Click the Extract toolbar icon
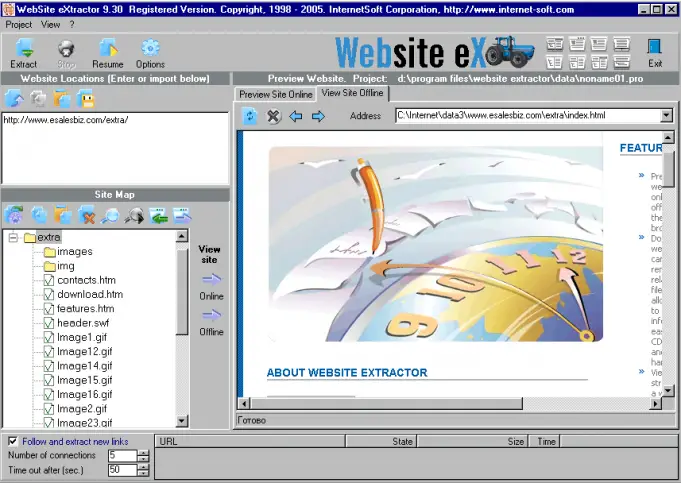 (x=24, y=50)
